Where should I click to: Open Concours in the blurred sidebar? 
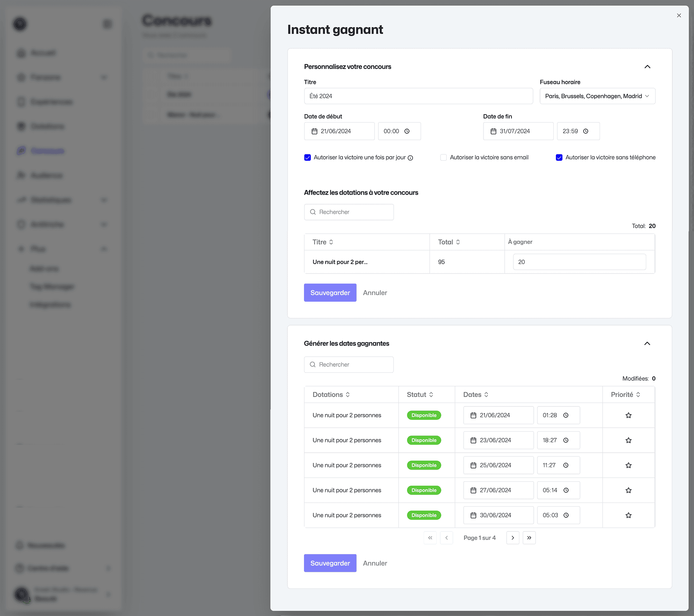click(47, 151)
